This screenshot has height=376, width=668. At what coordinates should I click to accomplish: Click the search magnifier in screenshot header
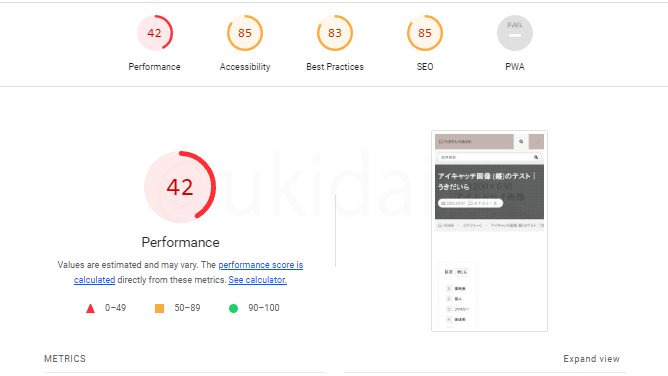click(521, 141)
